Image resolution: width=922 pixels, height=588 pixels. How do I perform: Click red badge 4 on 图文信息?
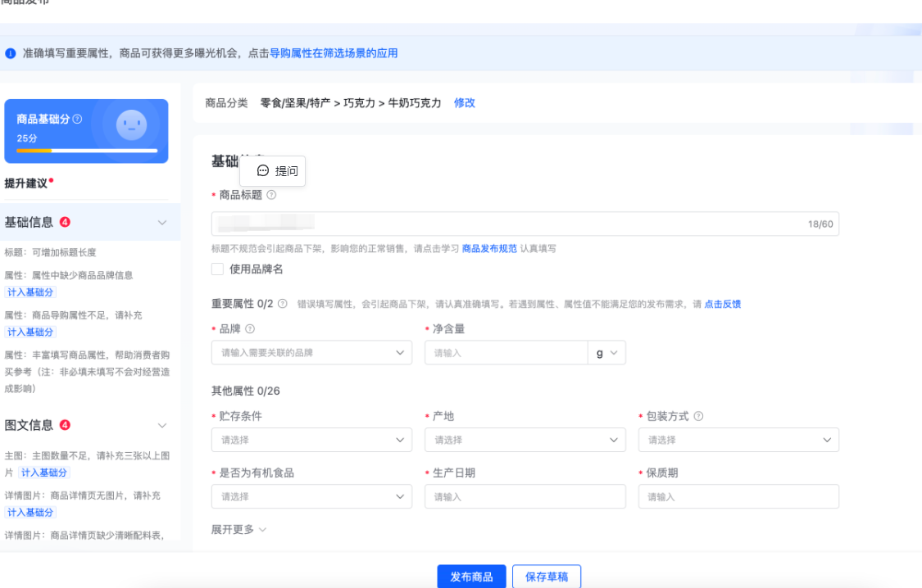point(66,425)
